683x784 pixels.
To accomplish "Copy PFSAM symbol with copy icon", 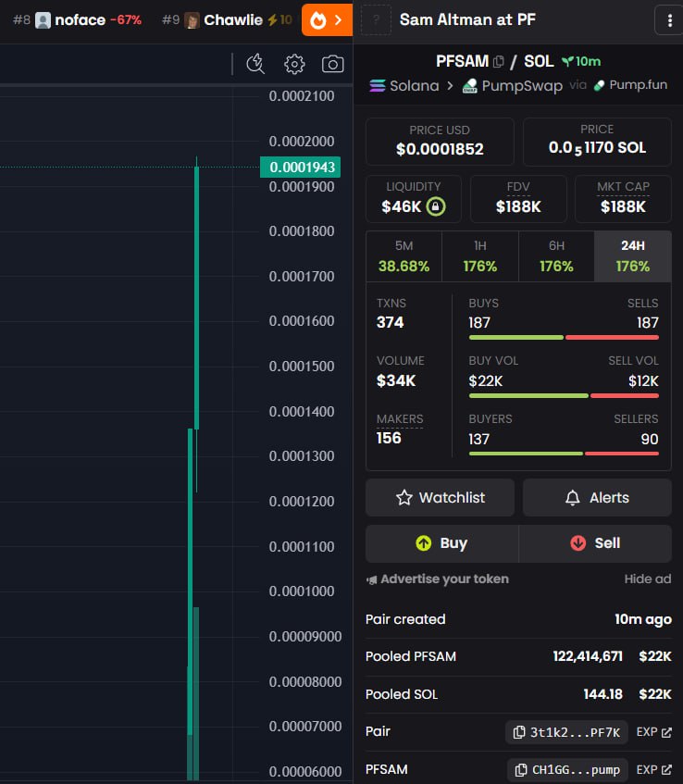I will pyautogui.click(x=499, y=61).
